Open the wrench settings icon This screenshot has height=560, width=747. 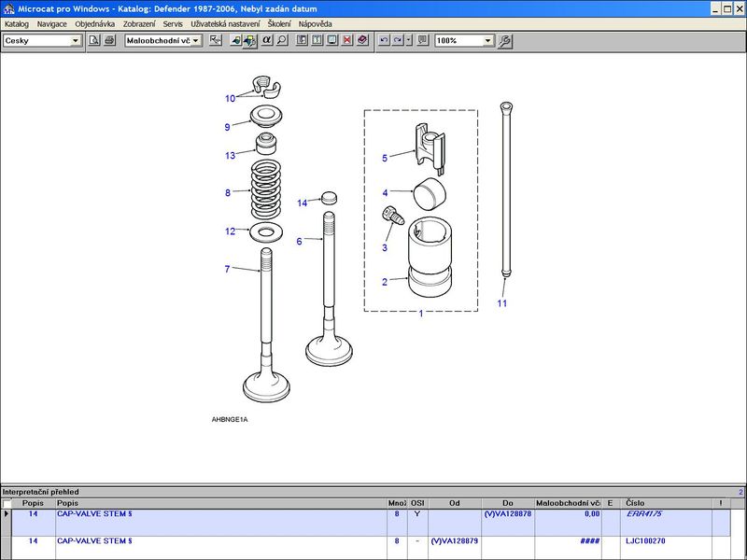505,41
